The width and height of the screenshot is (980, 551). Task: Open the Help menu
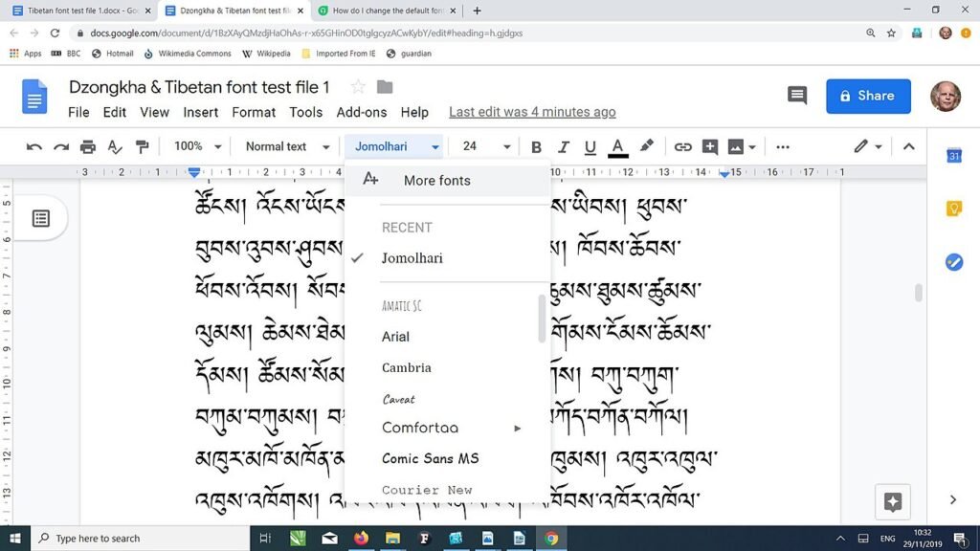[x=414, y=113]
